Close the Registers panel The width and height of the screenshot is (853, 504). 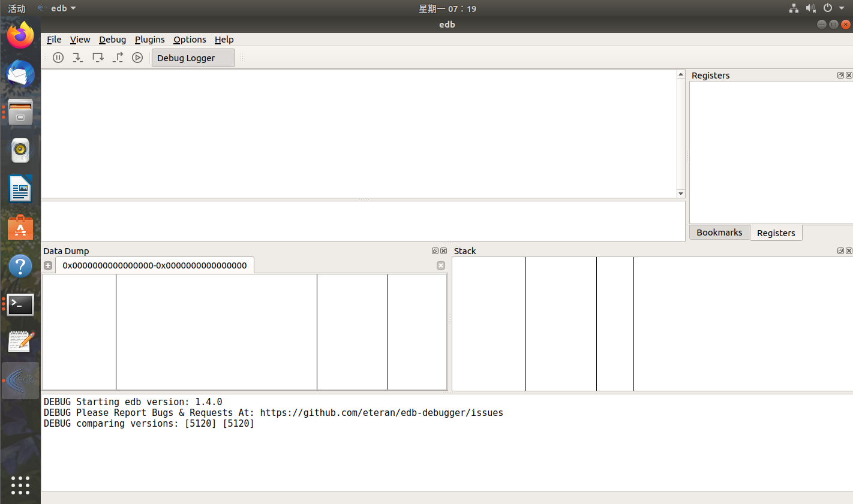[849, 76]
